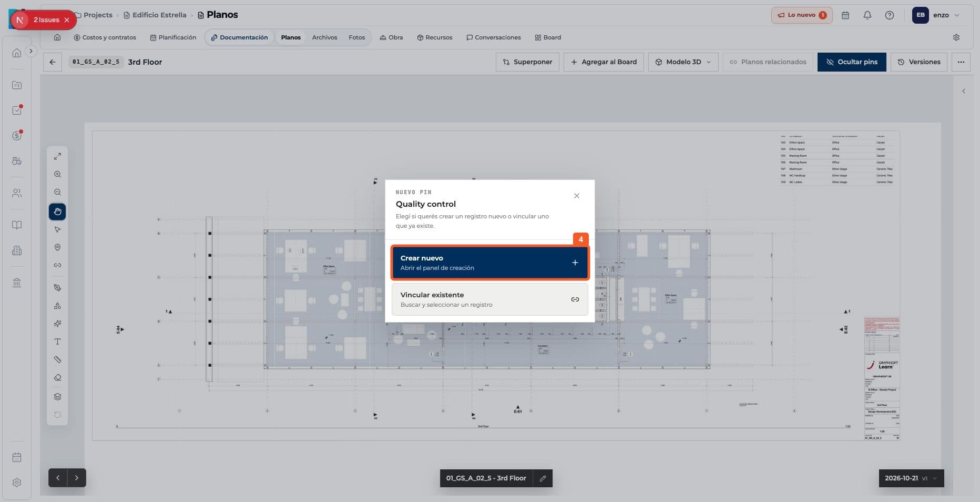The width and height of the screenshot is (980, 502).
Task: Switch to the Archivos tab
Action: pyautogui.click(x=324, y=37)
